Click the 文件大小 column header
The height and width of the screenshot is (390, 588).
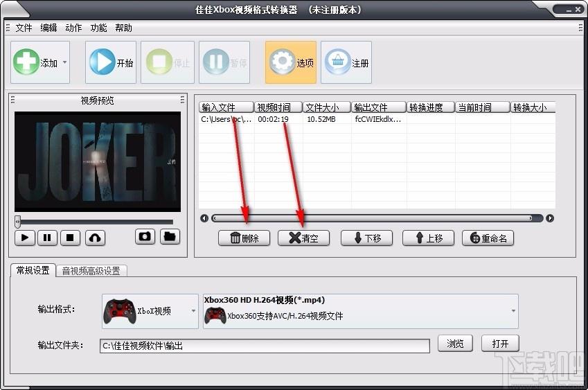[x=327, y=107]
